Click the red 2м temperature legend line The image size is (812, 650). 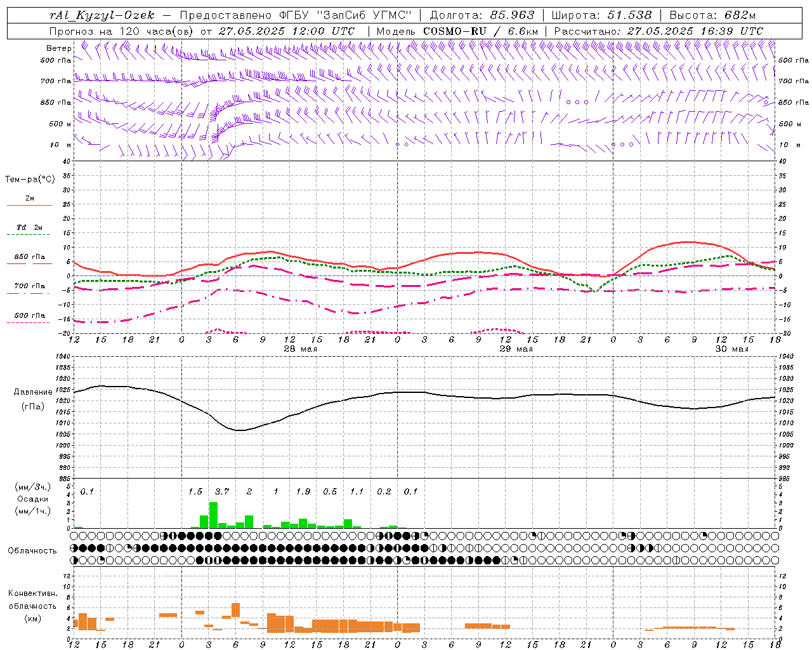pos(29,205)
